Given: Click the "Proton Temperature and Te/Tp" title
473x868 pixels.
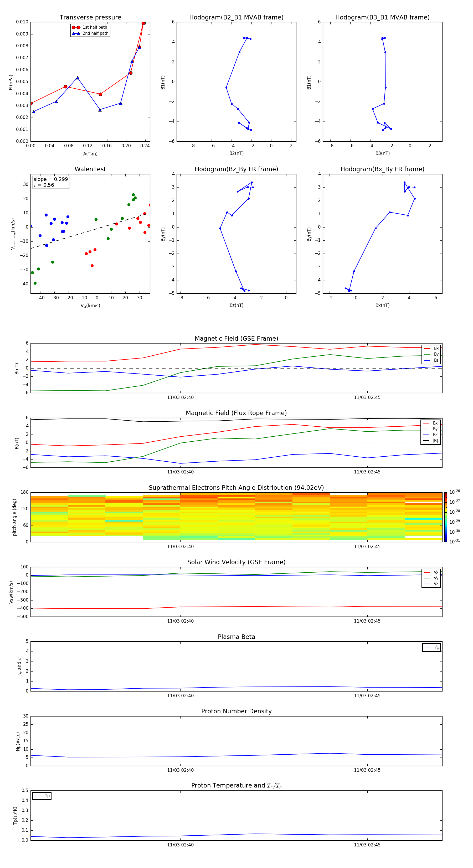Looking at the screenshot, I should coord(236,786).
